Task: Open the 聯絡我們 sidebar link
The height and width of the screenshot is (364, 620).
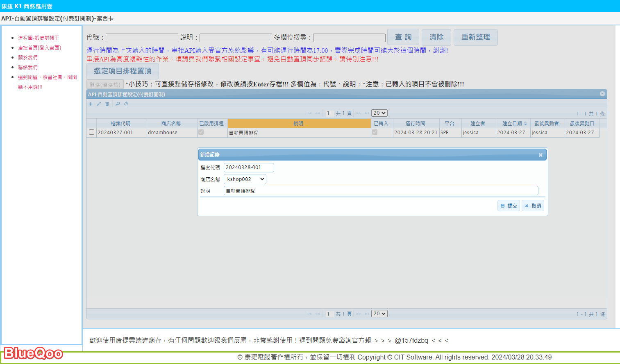Action: (28, 68)
